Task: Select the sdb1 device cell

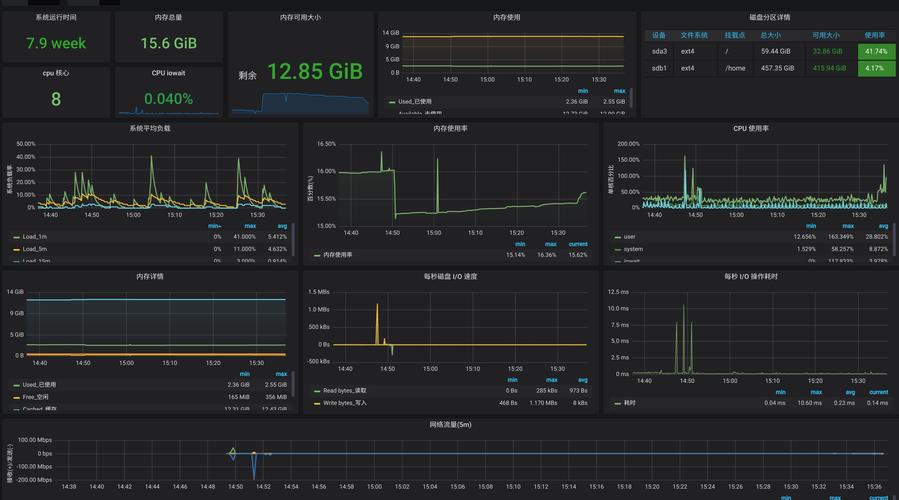Action: click(659, 68)
